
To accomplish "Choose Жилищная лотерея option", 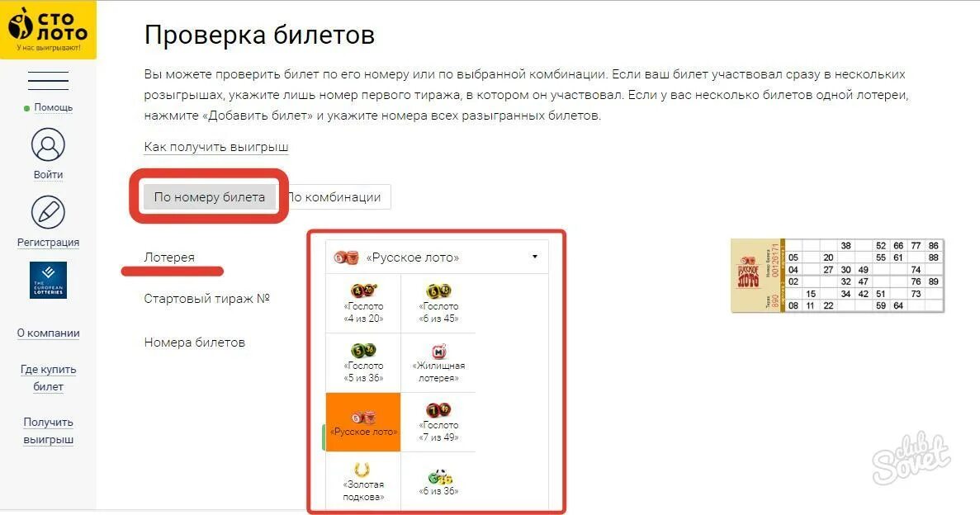I will (438, 362).
